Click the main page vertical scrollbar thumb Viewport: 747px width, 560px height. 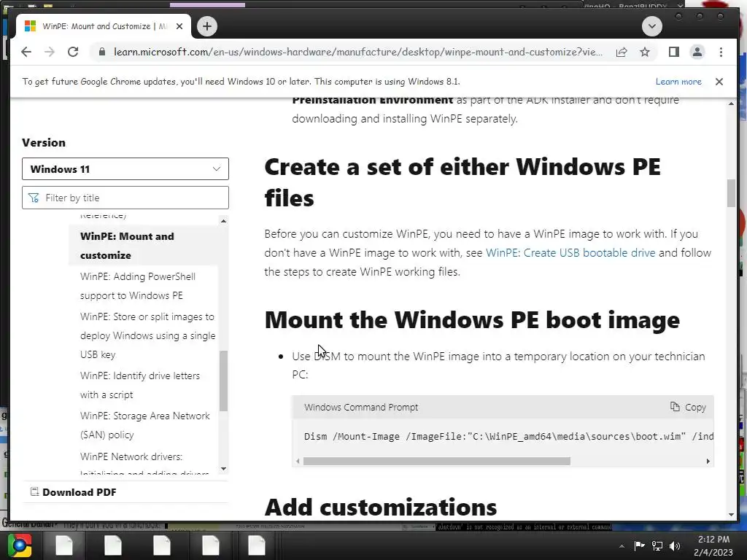coord(731,193)
